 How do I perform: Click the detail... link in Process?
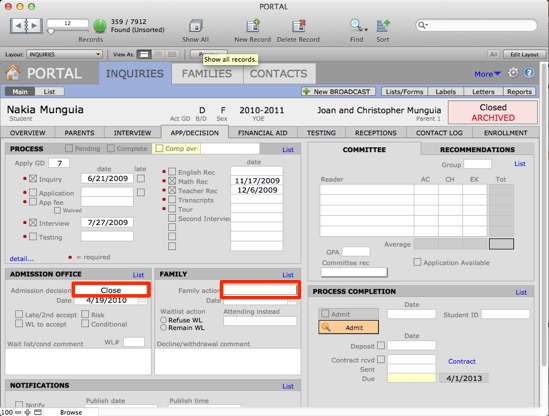click(x=22, y=259)
